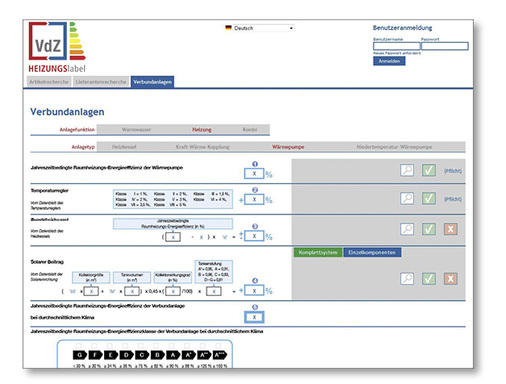Click magnifier icon in the Solarer Beitrag row
Screen dimensions: 506x384
click(x=407, y=279)
